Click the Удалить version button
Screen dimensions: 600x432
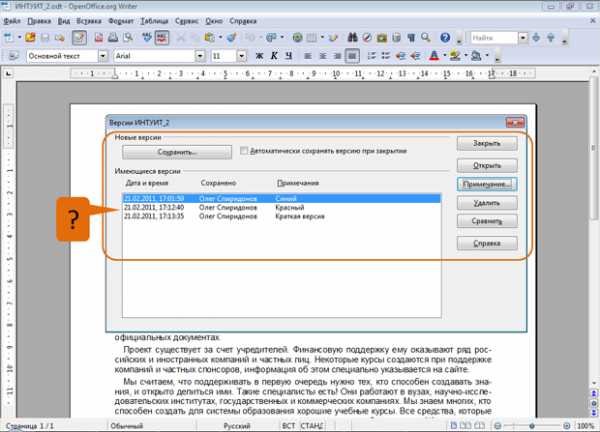point(487,203)
